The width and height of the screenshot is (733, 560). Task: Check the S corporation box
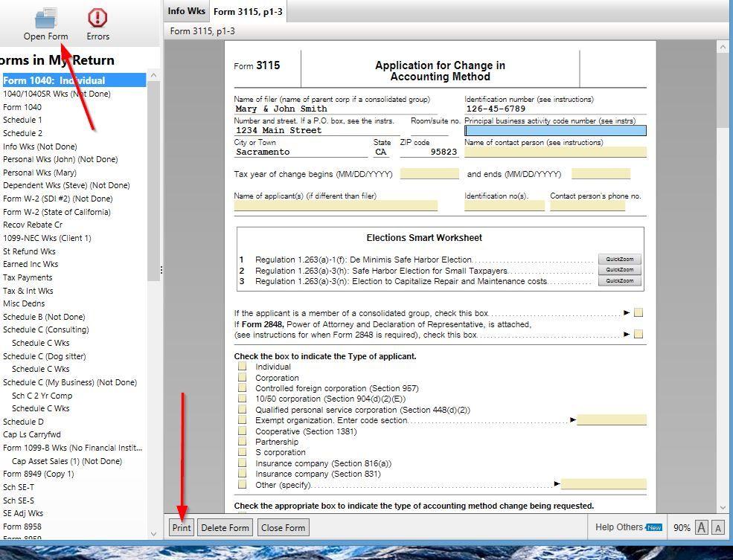pyautogui.click(x=242, y=452)
